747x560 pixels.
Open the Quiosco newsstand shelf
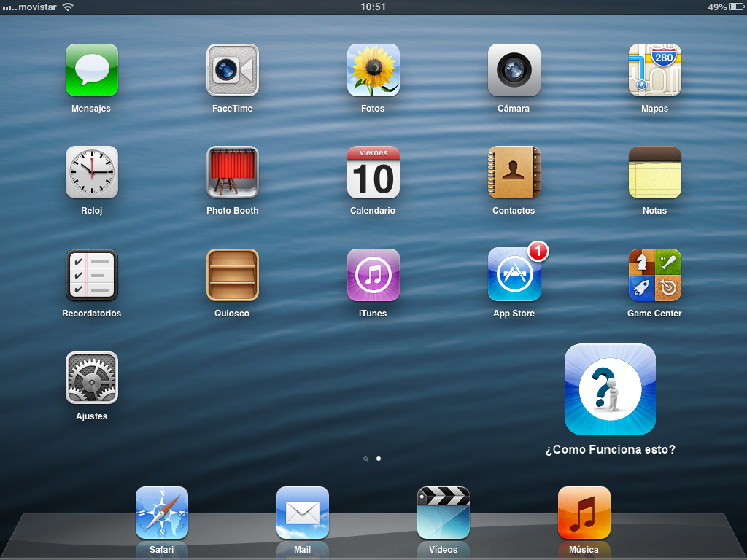click(x=233, y=275)
